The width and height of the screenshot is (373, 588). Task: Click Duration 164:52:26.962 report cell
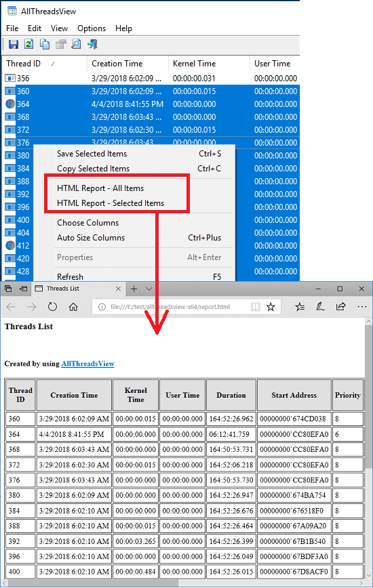pos(231,419)
